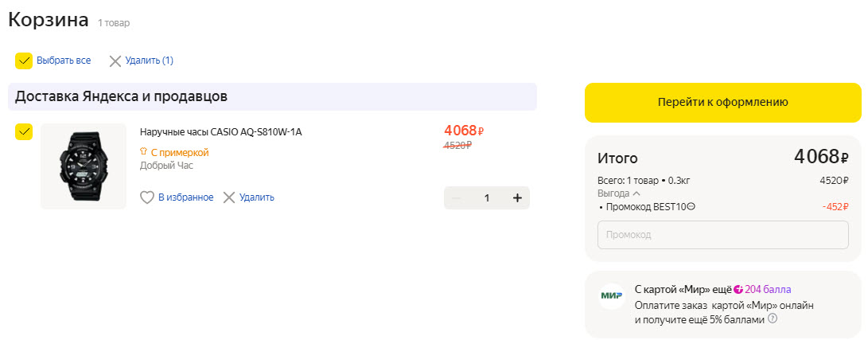Click the В избранное text link
868x340 pixels.
pos(185,197)
